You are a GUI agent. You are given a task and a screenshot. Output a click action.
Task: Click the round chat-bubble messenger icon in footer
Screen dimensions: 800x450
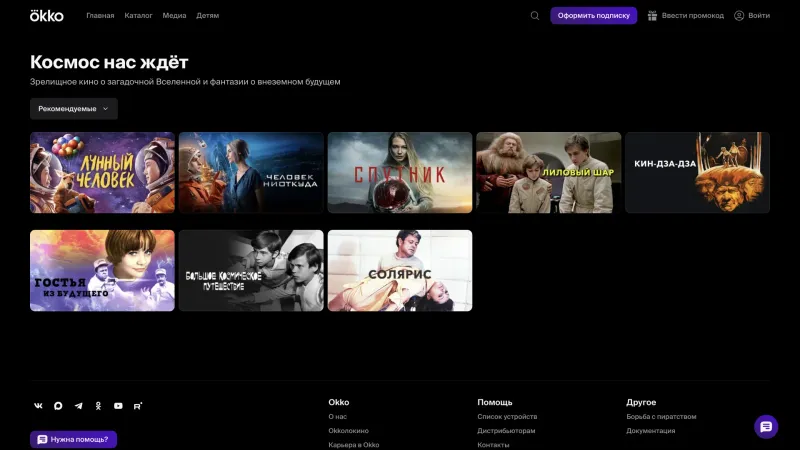point(58,406)
